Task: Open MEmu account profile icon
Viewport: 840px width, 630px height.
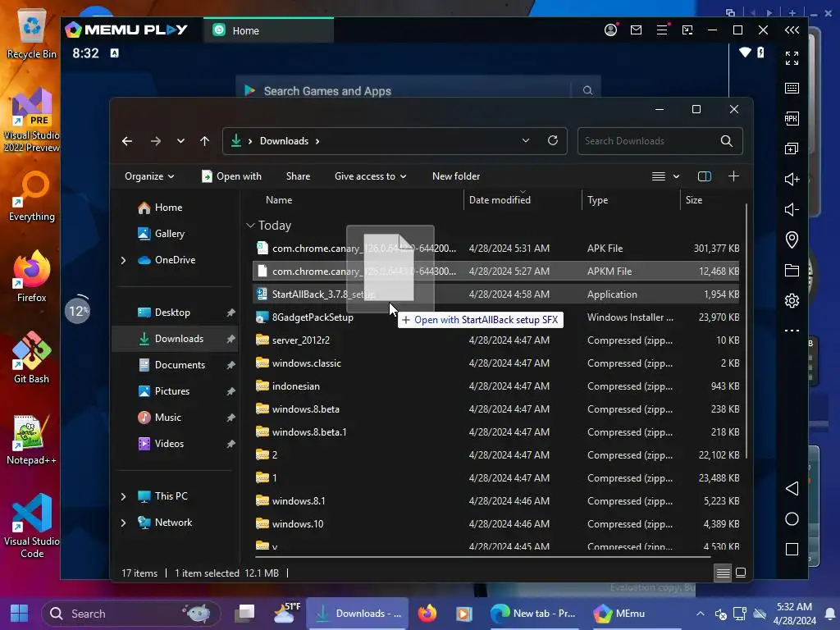Action: (610, 30)
